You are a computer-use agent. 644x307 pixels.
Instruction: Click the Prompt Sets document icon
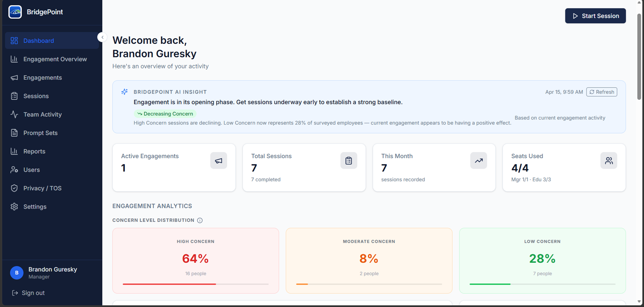point(14,133)
